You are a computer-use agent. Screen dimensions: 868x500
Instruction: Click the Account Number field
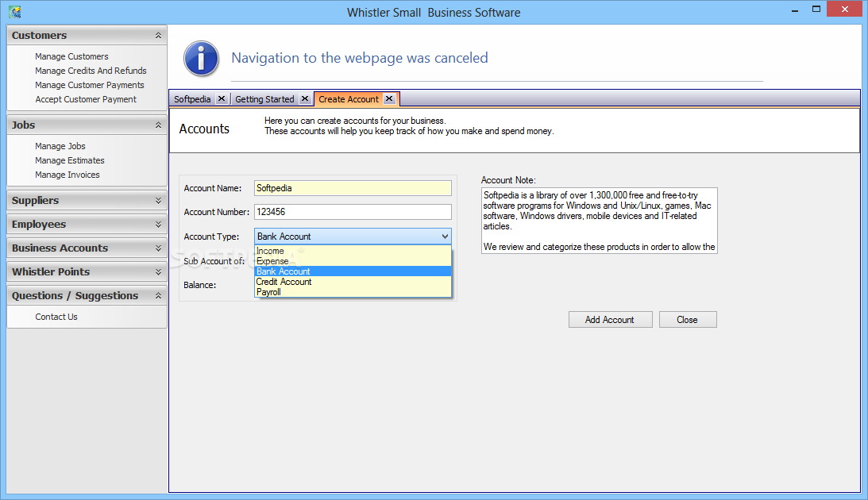353,212
